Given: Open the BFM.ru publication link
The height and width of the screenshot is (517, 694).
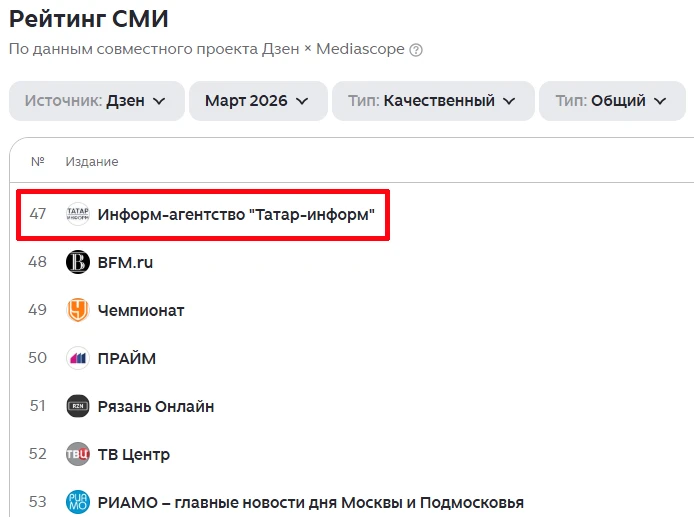Looking at the screenshot, I should click(x=125, y=262).
